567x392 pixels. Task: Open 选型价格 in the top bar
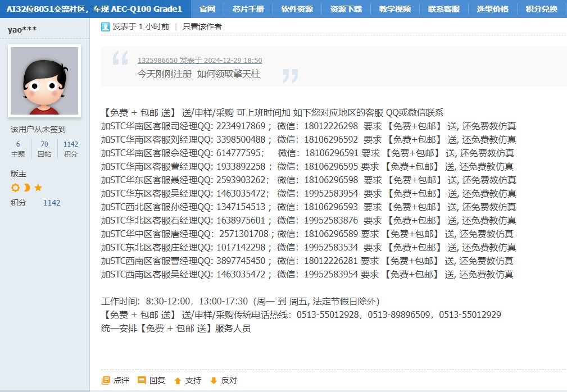pyautogui.click(x=492, y=9)
